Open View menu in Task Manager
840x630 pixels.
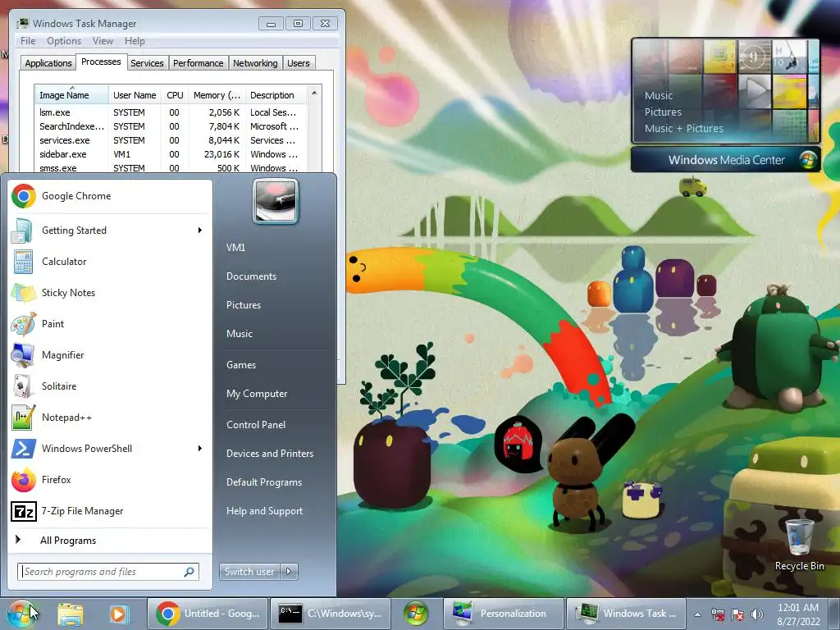tap(103, 41)
